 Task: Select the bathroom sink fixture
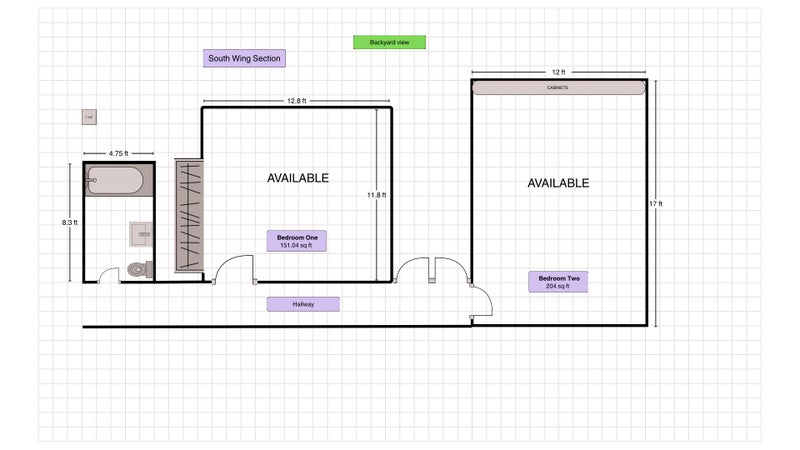pos(141,234)
